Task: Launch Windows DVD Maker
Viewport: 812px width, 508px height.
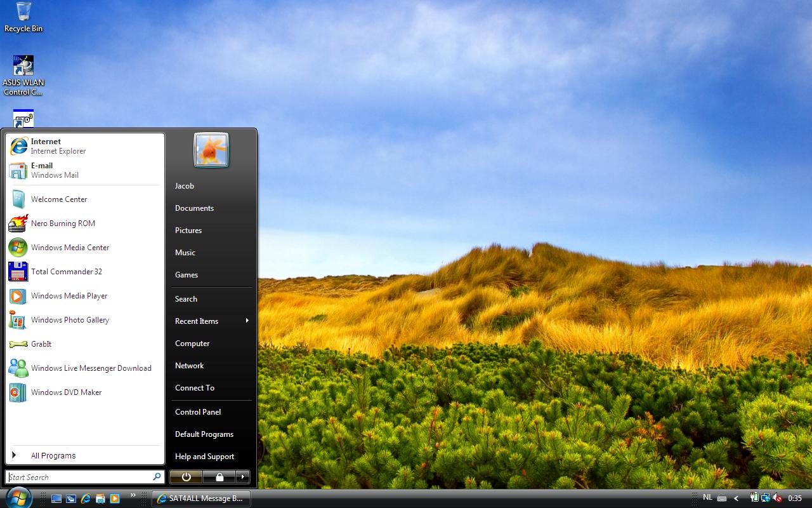Action: click(x=85, y=392)
